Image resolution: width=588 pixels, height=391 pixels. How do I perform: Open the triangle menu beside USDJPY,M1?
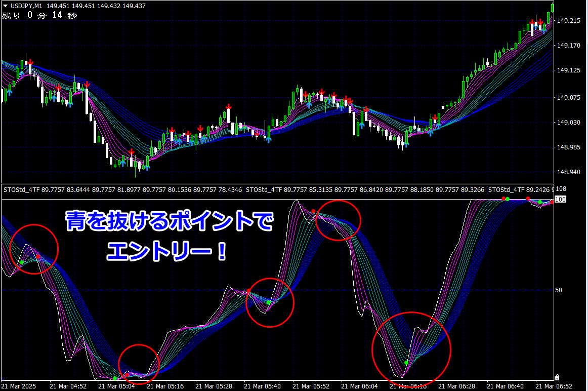click(5, 6)
